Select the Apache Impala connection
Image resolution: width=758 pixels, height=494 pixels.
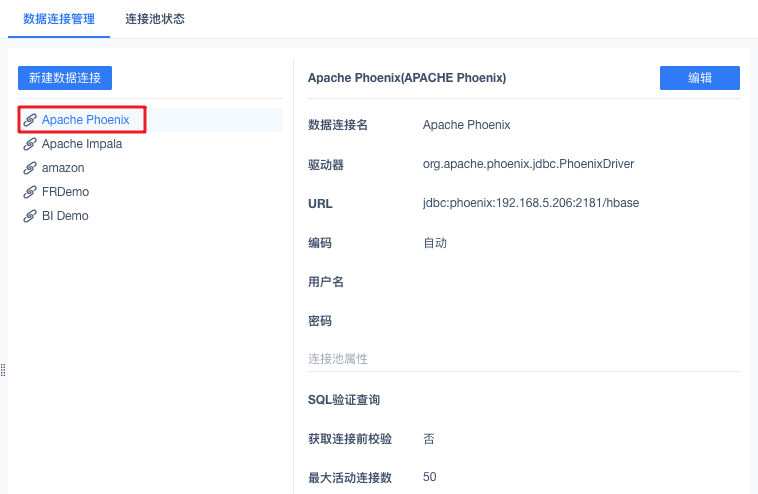82,144
